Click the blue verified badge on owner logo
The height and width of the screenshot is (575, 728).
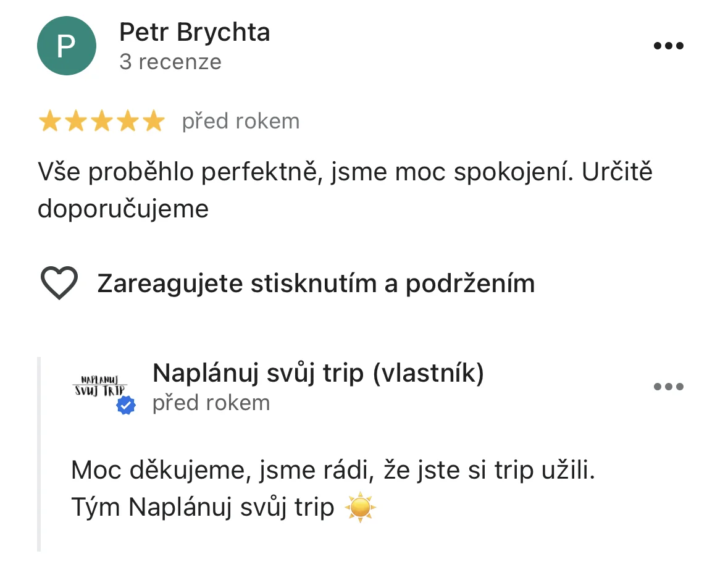coord(126,405)
